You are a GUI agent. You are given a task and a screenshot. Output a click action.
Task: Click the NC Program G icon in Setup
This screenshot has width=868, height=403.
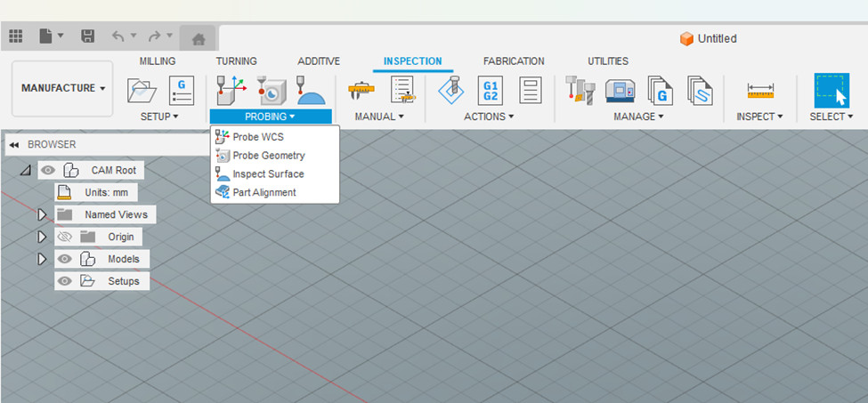pyautogui.click(x=181, y=90)
